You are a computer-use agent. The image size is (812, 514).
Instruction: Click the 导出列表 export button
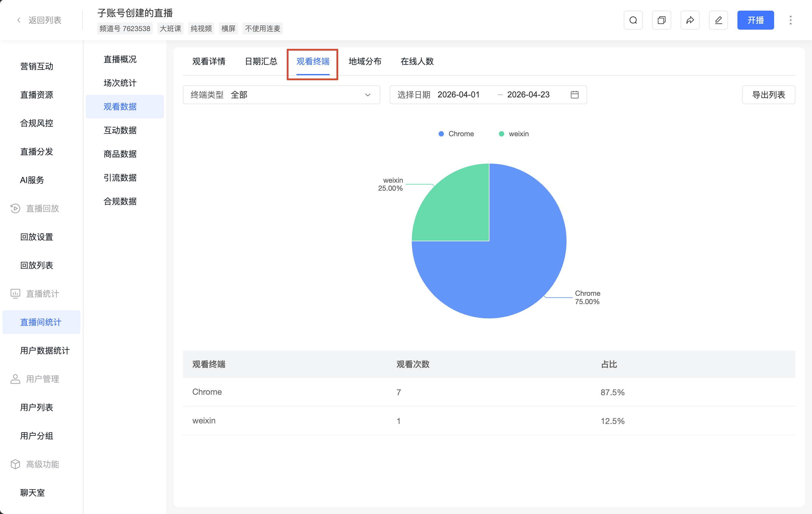coord(768,95)
